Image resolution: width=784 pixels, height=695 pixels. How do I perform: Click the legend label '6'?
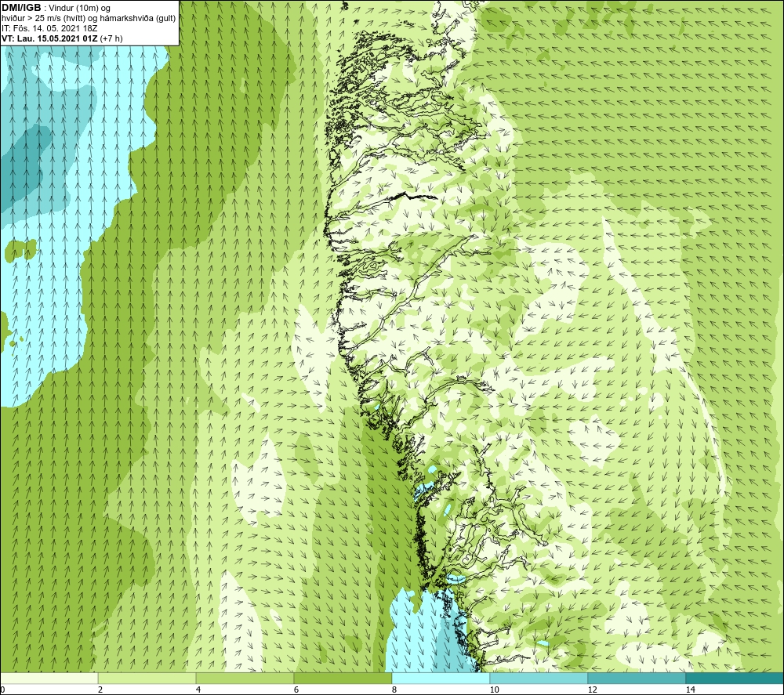click(x=296, y=690)
